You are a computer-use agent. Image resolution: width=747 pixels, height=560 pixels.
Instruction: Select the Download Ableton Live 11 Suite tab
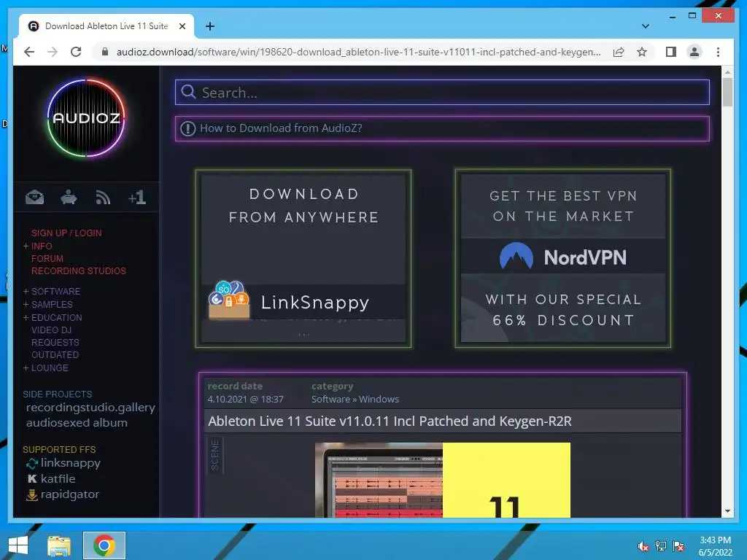click(107, 26)
